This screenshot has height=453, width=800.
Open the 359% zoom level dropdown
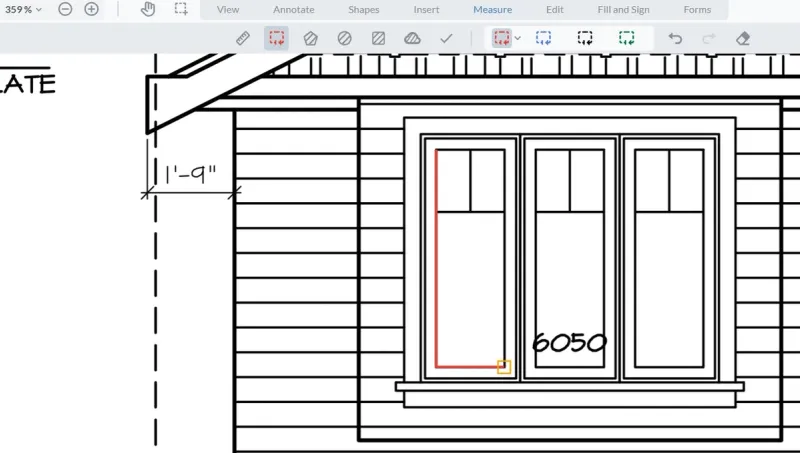23,9
